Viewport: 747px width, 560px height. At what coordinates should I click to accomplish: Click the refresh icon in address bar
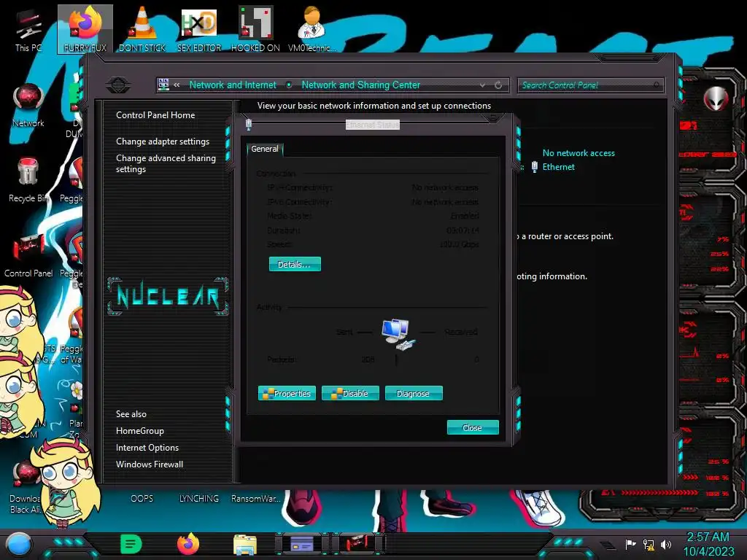coord(498,85)
